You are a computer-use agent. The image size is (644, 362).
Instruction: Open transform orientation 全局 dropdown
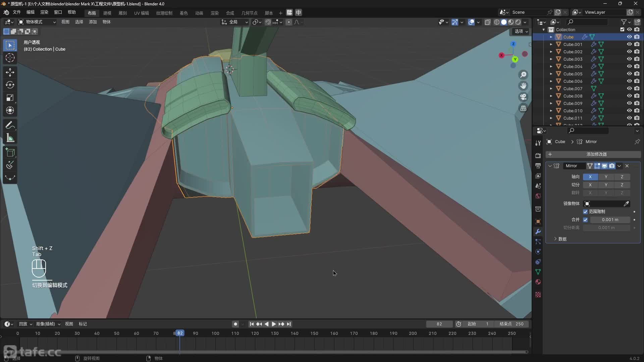pos(235,22)
